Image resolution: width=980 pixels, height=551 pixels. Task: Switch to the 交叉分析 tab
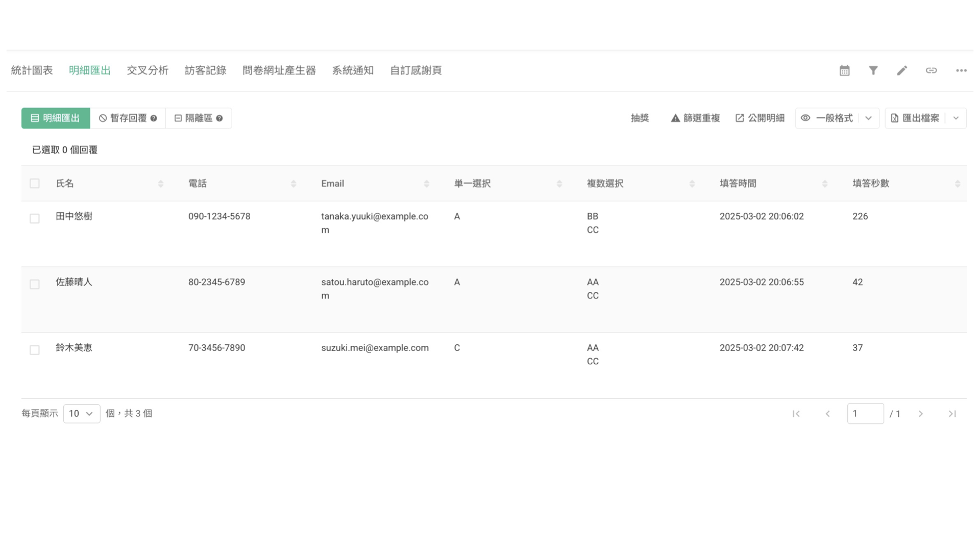pos(148,70)
